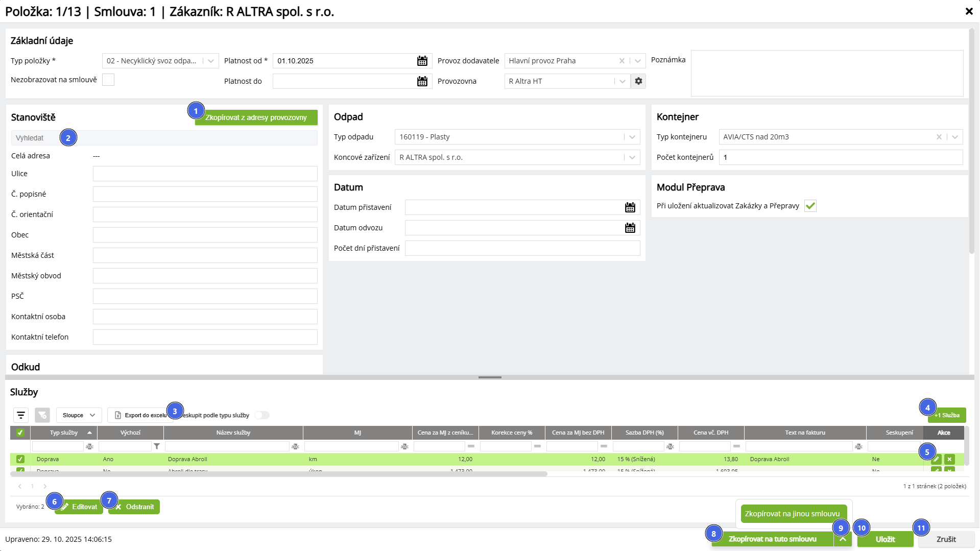The image size is (980, 551).
Task: Toggle the Seskupit podle typu služby switch
Action: pos(262,415)
